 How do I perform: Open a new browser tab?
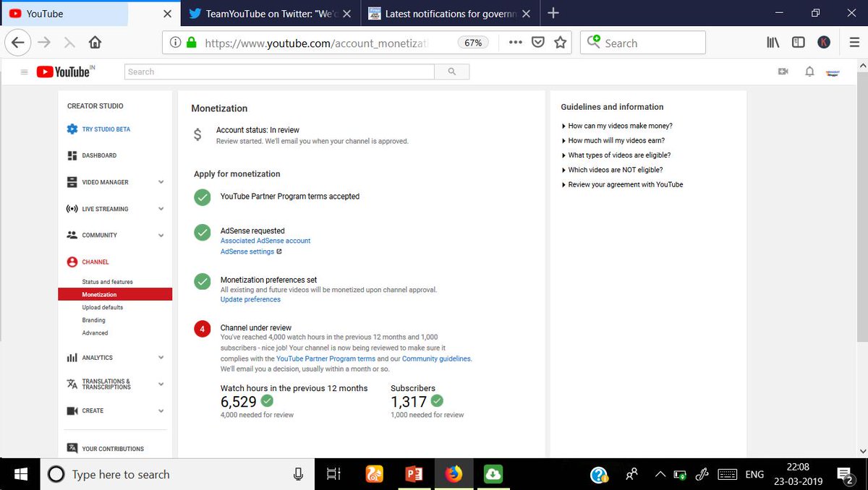[x=553, y=13]
